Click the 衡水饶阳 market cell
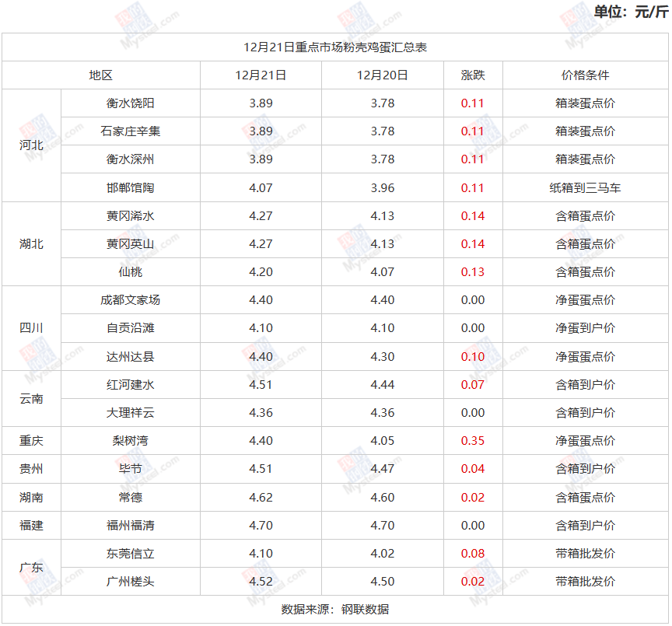The image size is (672, 626). point(130,103)
